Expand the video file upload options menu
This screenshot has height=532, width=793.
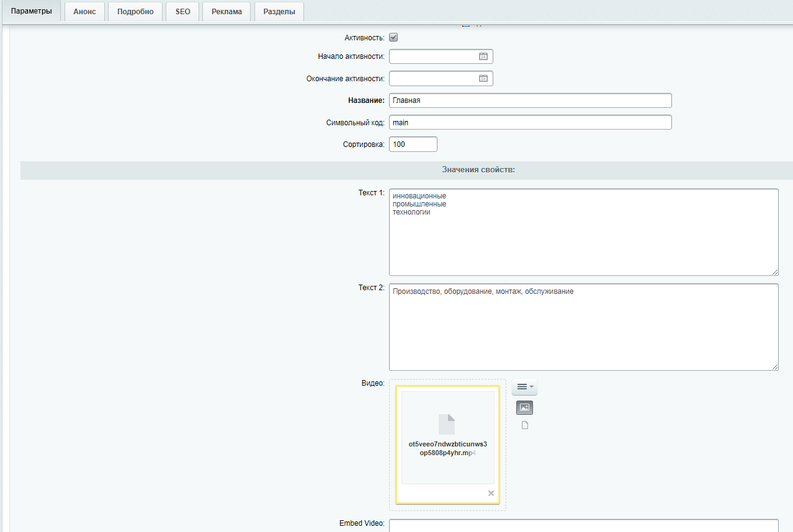point(524,387)
